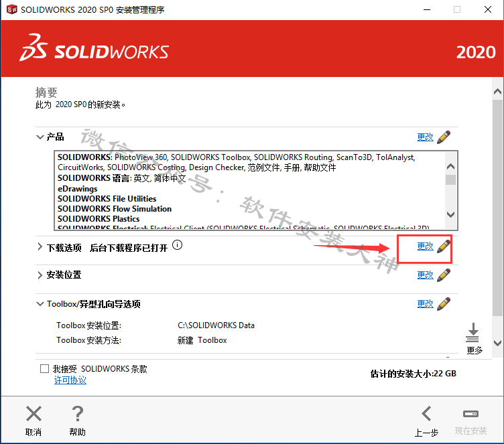Click 估计的安装大小:22 GB text
This screenshot has width=504, height=444.
pos(414,374)
